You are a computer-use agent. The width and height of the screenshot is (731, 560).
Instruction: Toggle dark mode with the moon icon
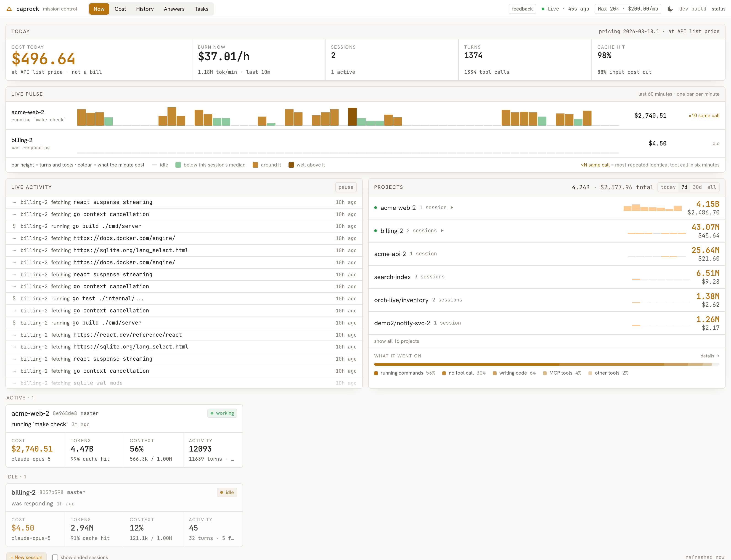pos(670,9)
